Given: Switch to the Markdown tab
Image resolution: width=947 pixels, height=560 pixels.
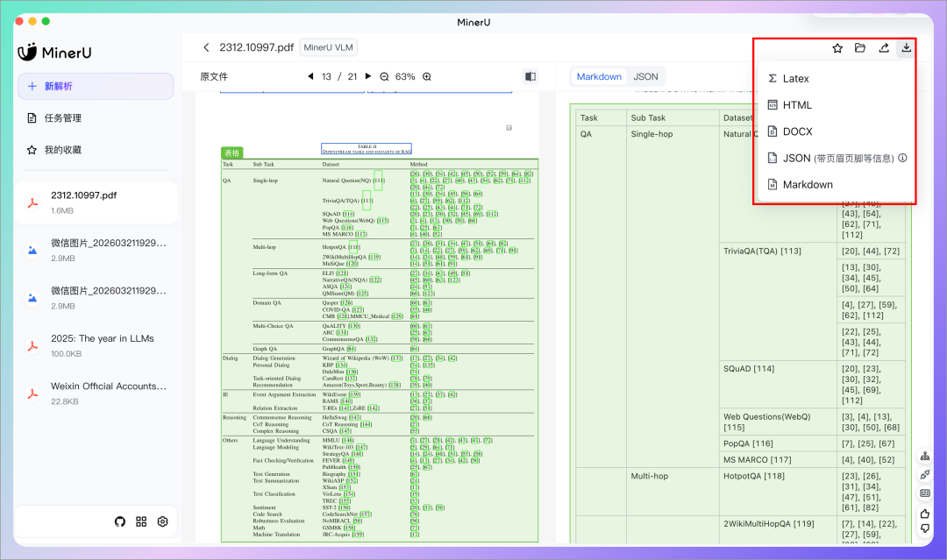Looking at the screenshot, I should click(x=599, y=76).
